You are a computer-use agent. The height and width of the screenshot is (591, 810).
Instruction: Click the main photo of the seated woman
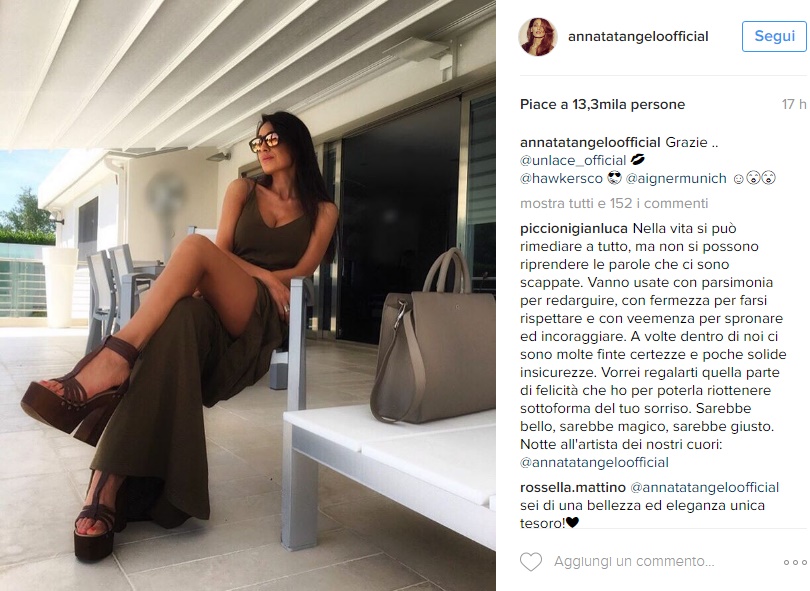pos(248,296)
